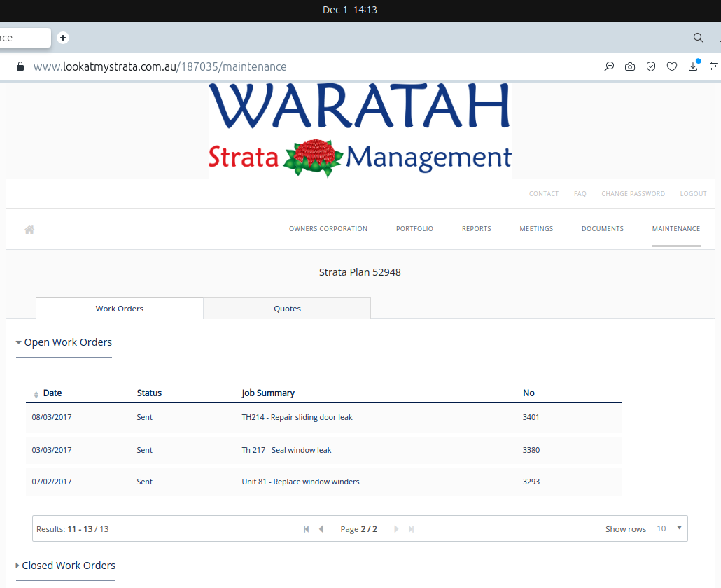The height and width of the screenshot is (588, 721).
Task: Open the Reports menu
Action: point(477,229)
